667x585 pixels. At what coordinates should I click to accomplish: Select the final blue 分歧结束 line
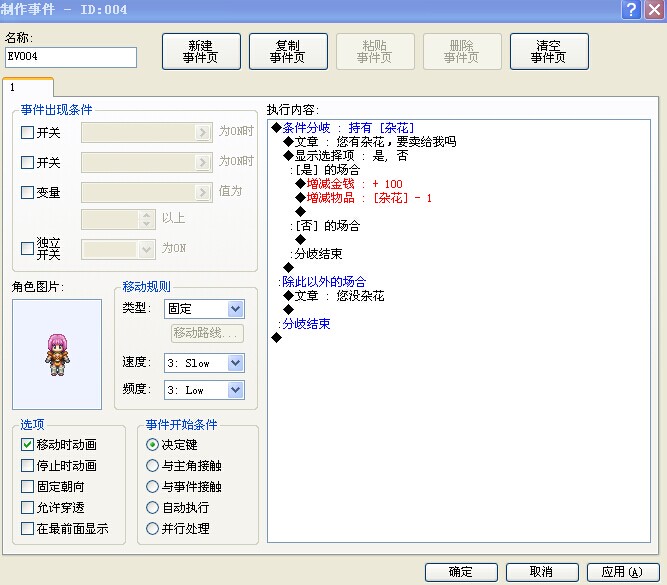point(304,324)
